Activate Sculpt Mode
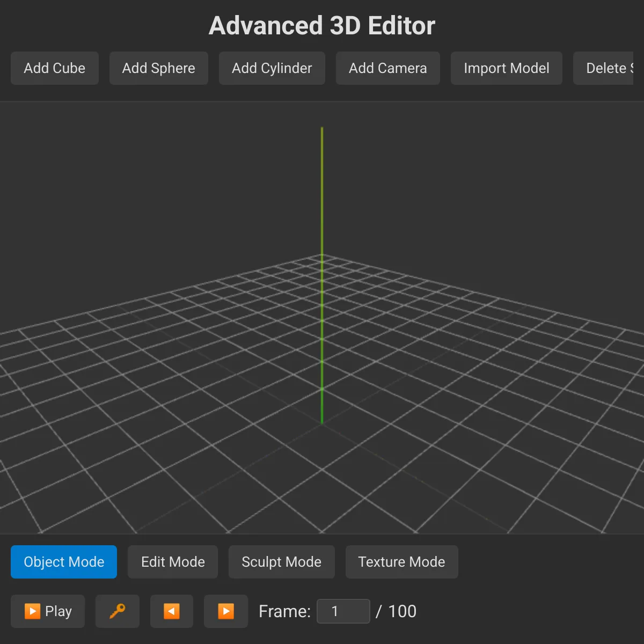The height and width of the screenshot is (644, 644). tap(281, 562)
